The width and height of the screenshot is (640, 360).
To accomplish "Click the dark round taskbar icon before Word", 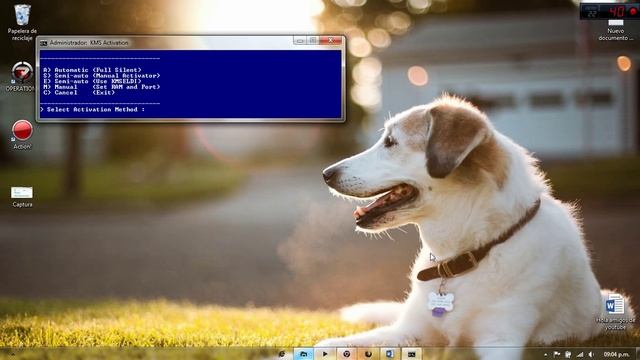I will tap(368, 354).
